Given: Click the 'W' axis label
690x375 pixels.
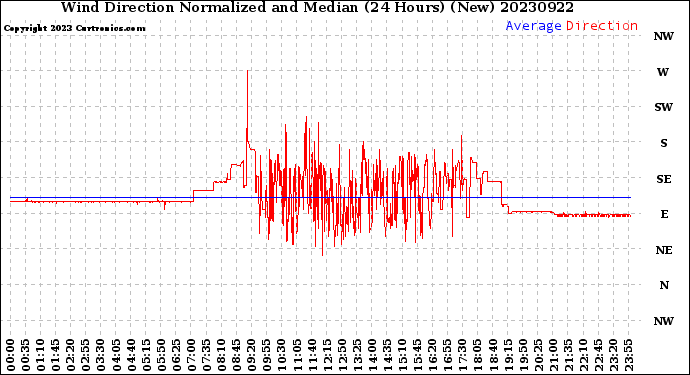Looking at the screenshot, I should coord(663,72).
